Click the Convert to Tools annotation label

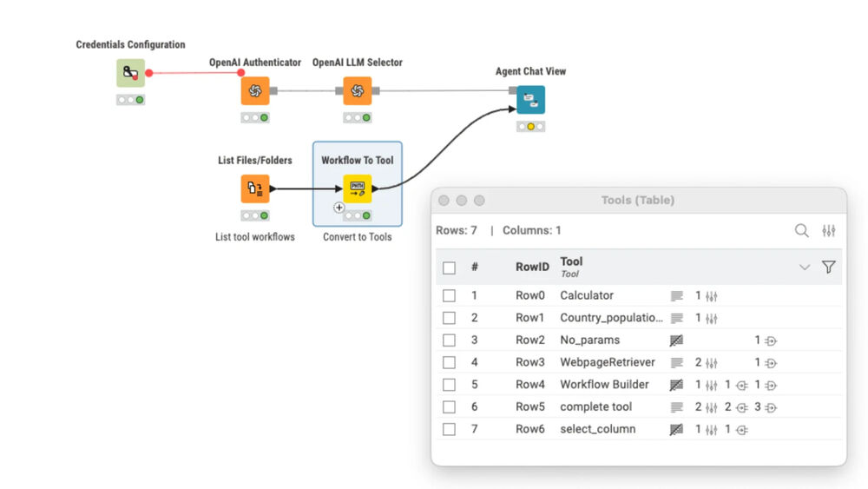[358, 237]
